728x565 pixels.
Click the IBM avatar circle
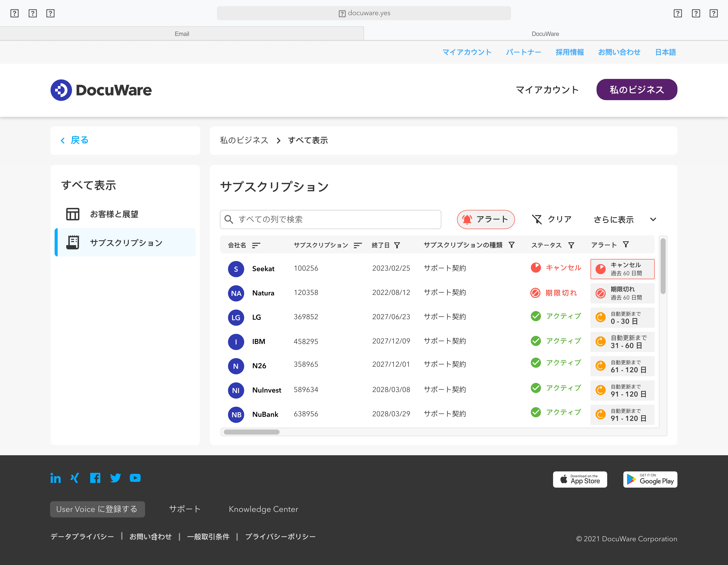pos(236,342)
